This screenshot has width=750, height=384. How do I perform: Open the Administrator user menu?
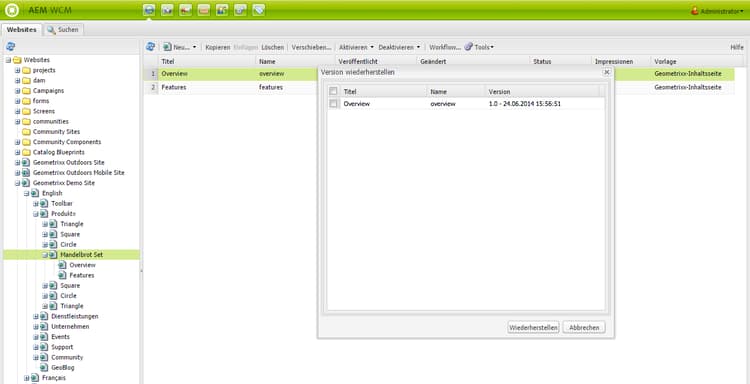pyautogui.click(x=717, y=11)
